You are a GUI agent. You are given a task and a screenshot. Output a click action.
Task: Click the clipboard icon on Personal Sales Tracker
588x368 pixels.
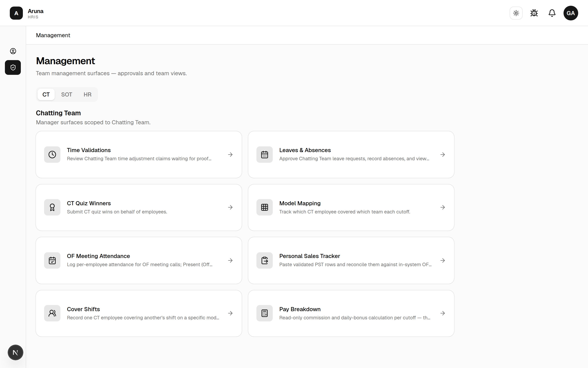tap(265, 260)
